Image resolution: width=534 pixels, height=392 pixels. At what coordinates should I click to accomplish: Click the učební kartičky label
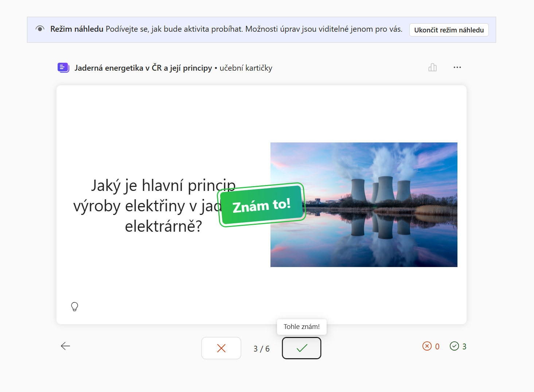pos(246,68)
